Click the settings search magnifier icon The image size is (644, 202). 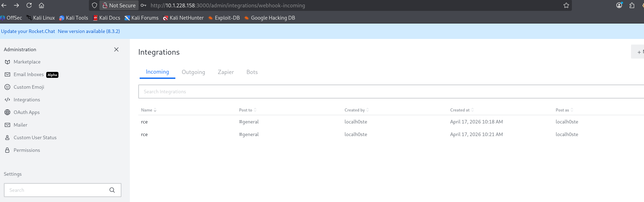pos(112,190)
